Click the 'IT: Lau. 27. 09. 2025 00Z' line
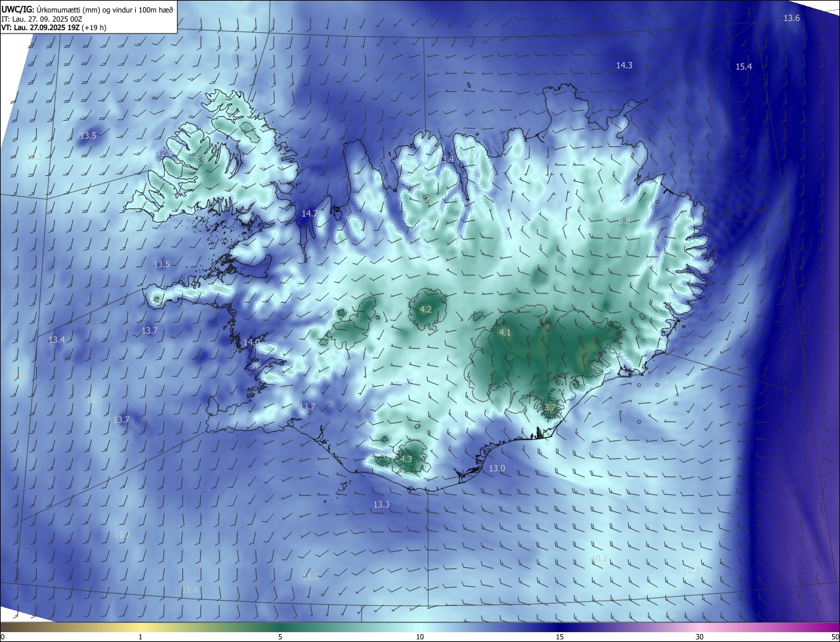This screenshot has height=642, width=840. [42, 19]
